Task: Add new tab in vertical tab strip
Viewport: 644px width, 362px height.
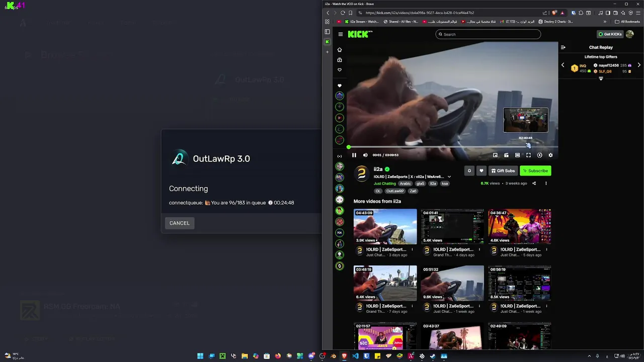Action: (327, 52)
